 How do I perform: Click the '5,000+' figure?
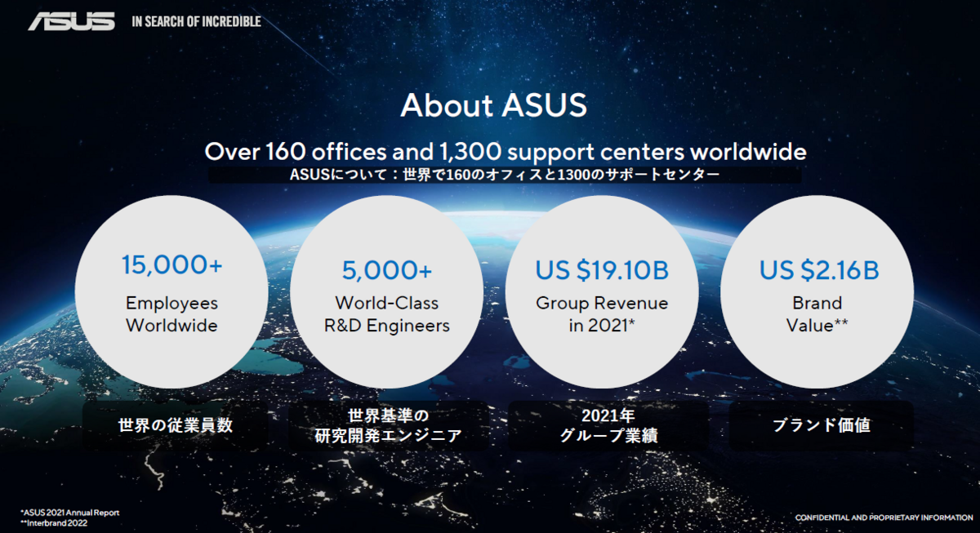click(x=387, y=270)
